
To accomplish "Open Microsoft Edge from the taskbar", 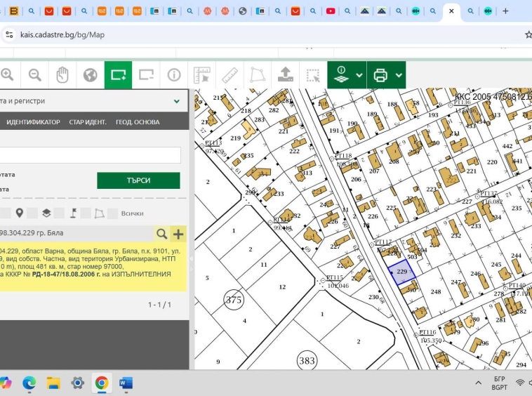I will coord(29,383).
